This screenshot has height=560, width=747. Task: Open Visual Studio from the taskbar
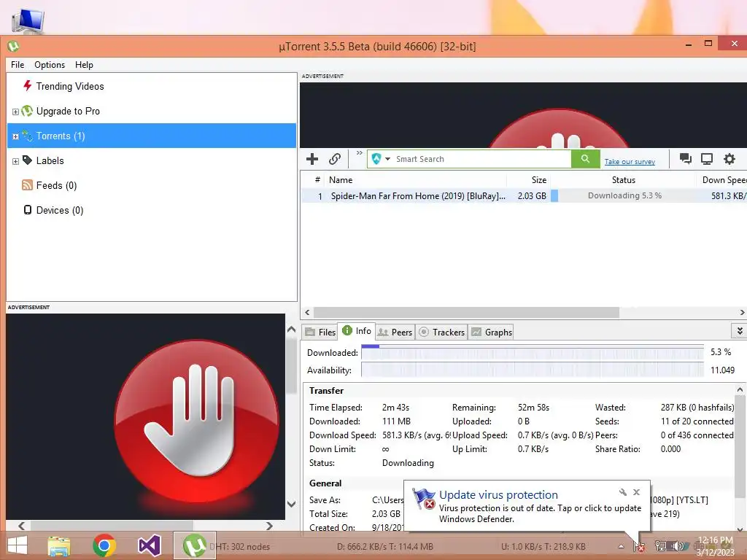click(x=149, y=545)
